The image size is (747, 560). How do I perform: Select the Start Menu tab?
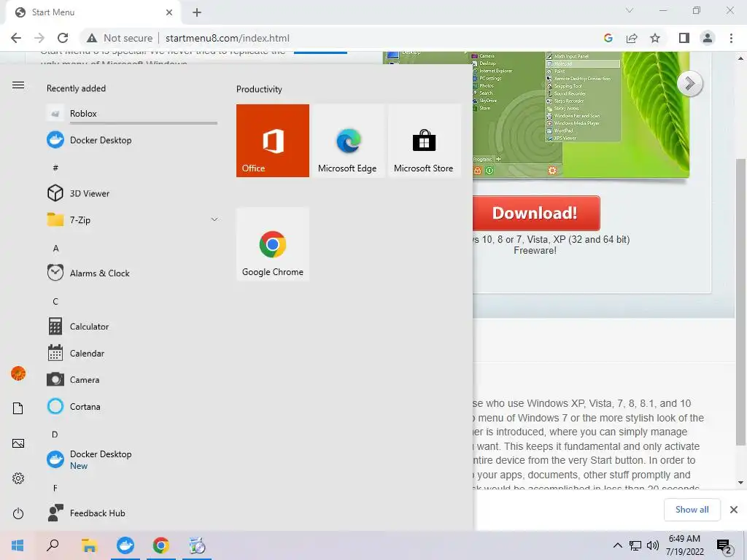pos(93,12)
